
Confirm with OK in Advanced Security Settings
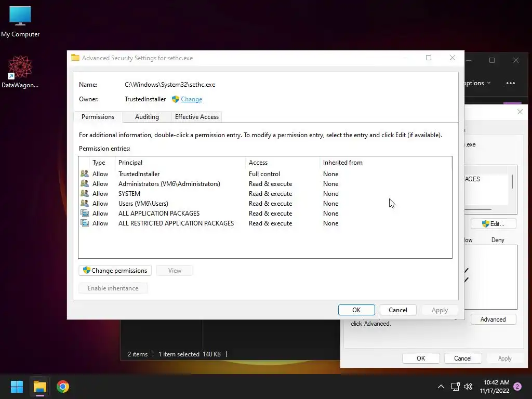356,310
